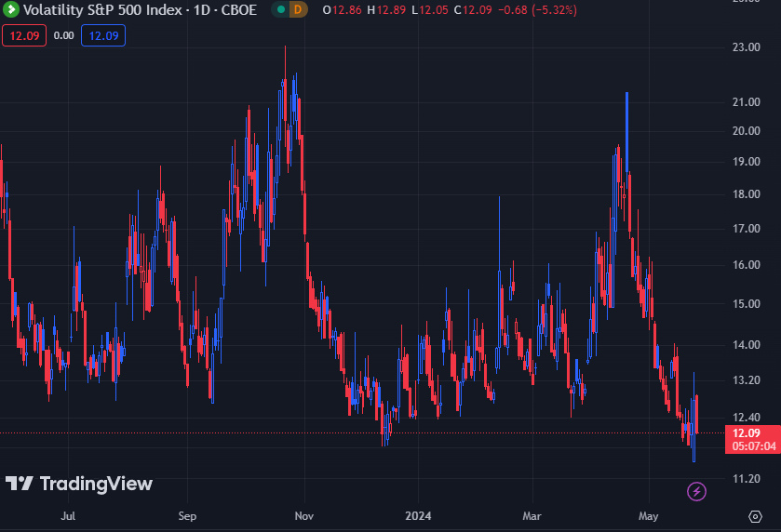
Task: Click the red 12.09 current price label
Action: (x=747, y=433)
